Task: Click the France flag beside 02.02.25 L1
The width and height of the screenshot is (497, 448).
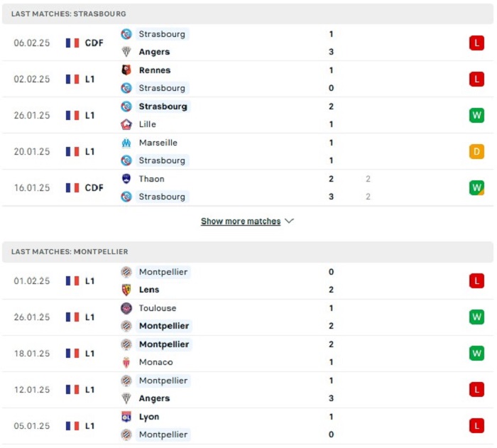Action: coord(72,79)
